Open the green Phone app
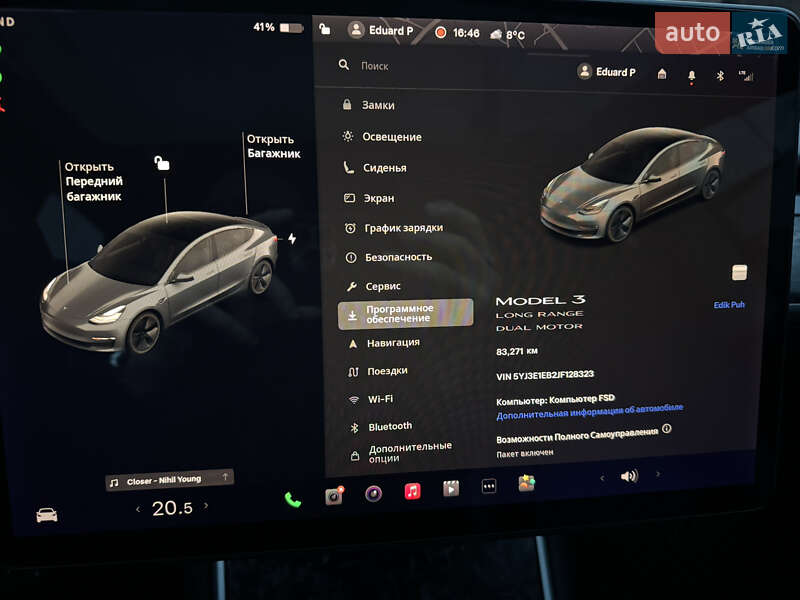The width and height of the screenshot is (800, 600). [293, 499]
